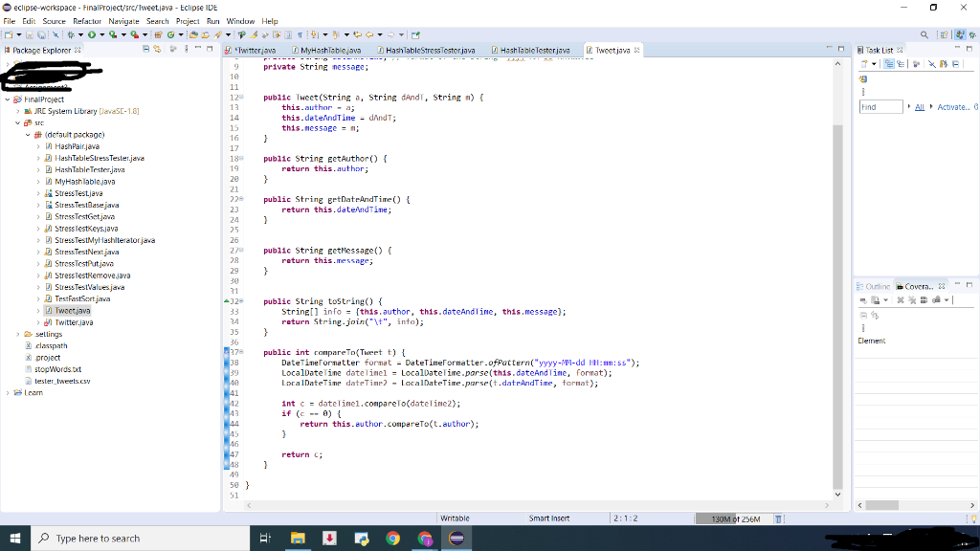This screenshot has height=551, width=980.
Task: Click Windows search box Type here to search
Action: point(140,538)
